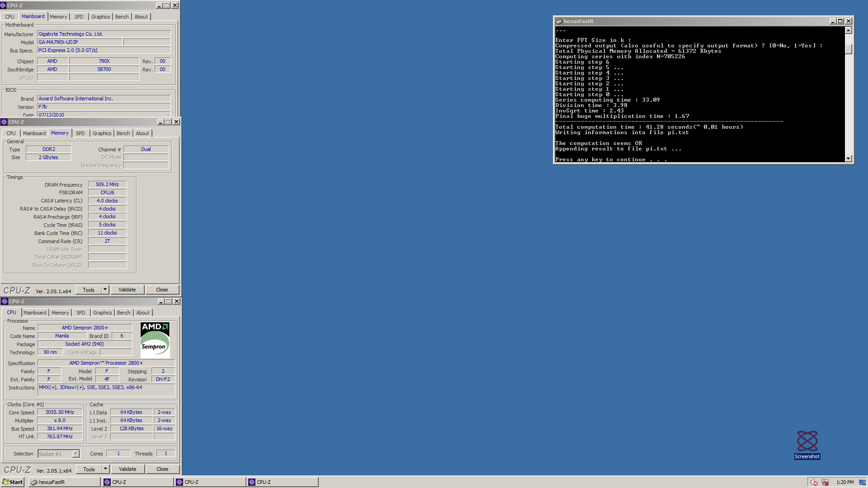Click Validate button in bottom CPU window
868x488 pixels.
(x=127, y=469)
